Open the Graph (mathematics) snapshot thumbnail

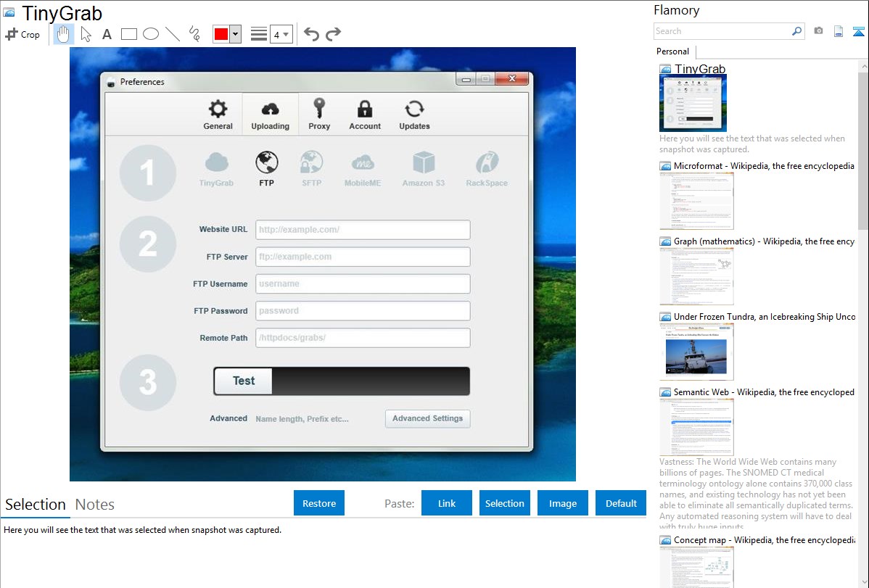click(696, 276)
